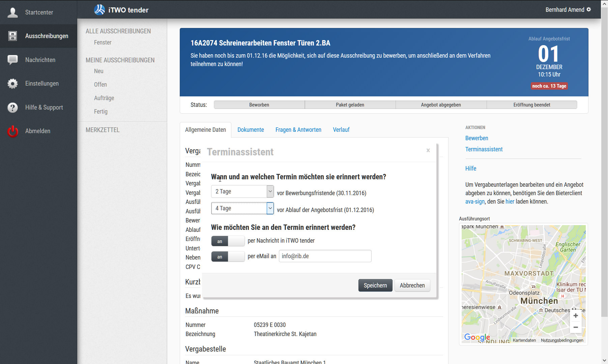Toggle reminder per Nachricht in iTWO tender
This screenshot has height=364, width=608.
pos(228,241)
